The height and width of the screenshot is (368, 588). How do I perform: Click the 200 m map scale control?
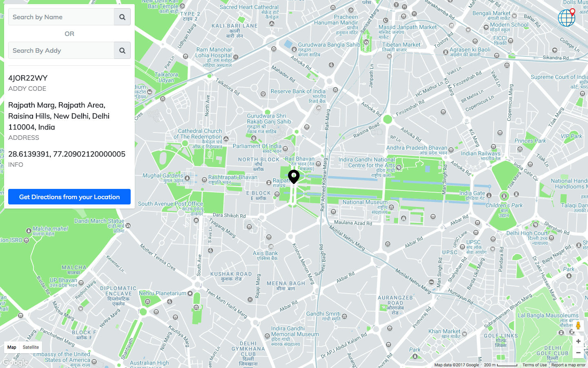coord(501,365)
